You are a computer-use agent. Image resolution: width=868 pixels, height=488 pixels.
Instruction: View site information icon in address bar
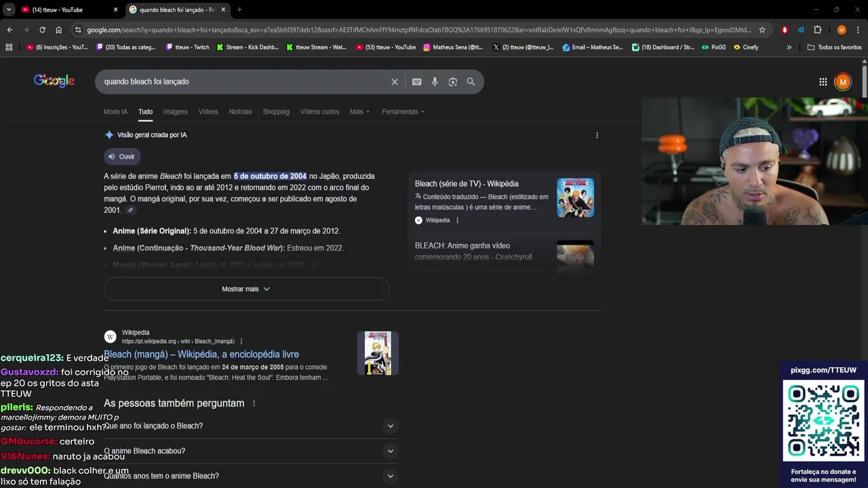point(78,30)
